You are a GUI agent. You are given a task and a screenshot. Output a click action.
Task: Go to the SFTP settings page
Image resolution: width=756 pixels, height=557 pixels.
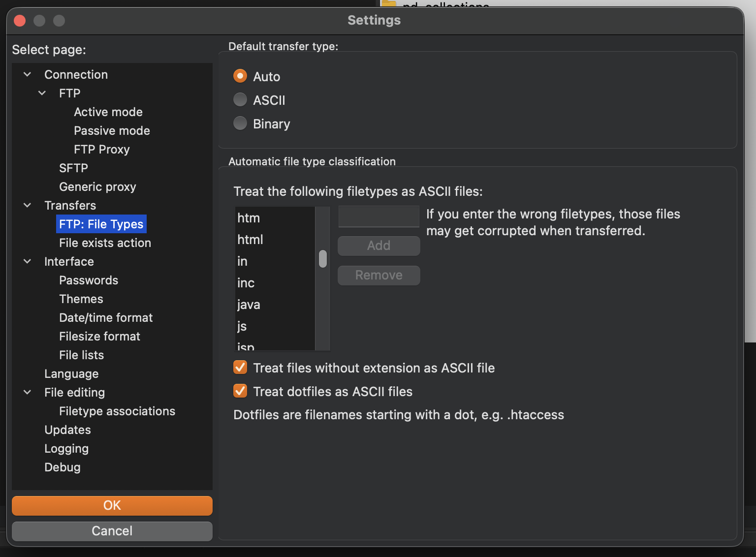pos(73,168)
